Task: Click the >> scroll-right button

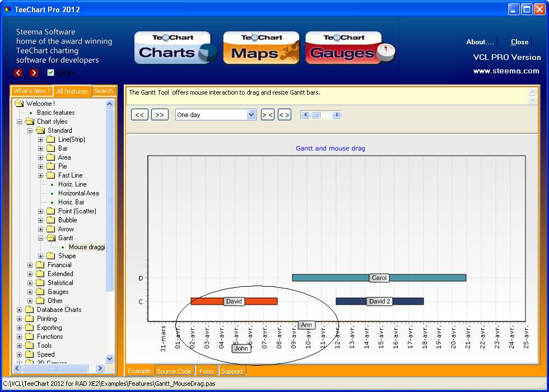Action: [160, 115]
